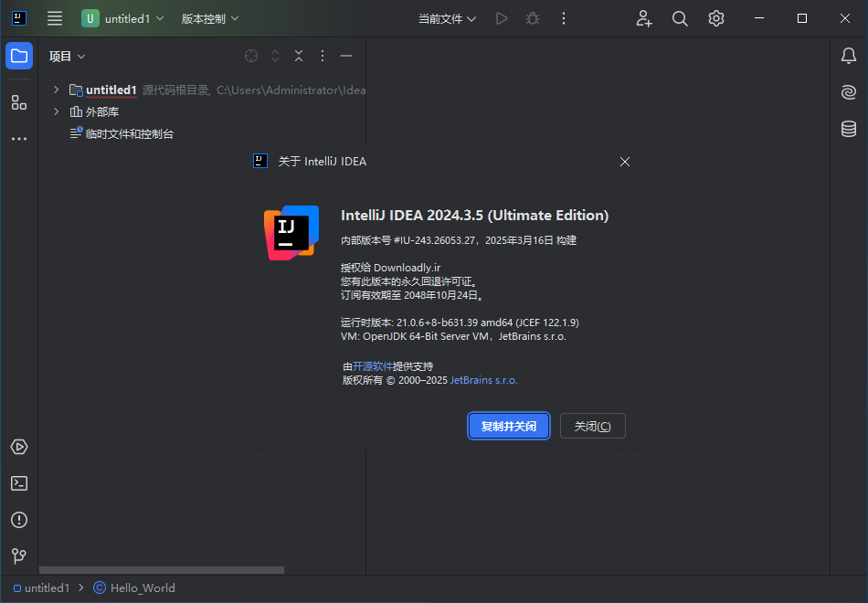Click the green Run button
868x603 pixels.
click(502, 18)
